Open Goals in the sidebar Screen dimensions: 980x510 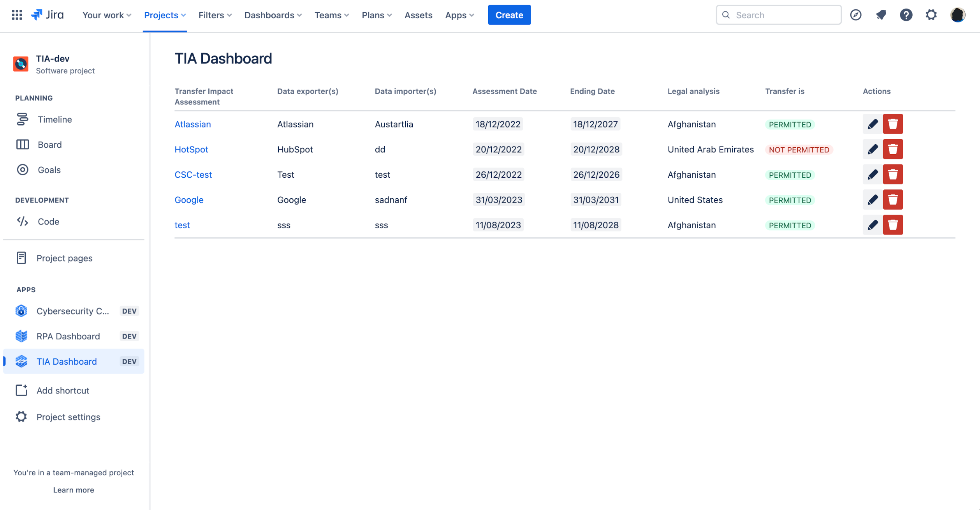tap(74, 170)
